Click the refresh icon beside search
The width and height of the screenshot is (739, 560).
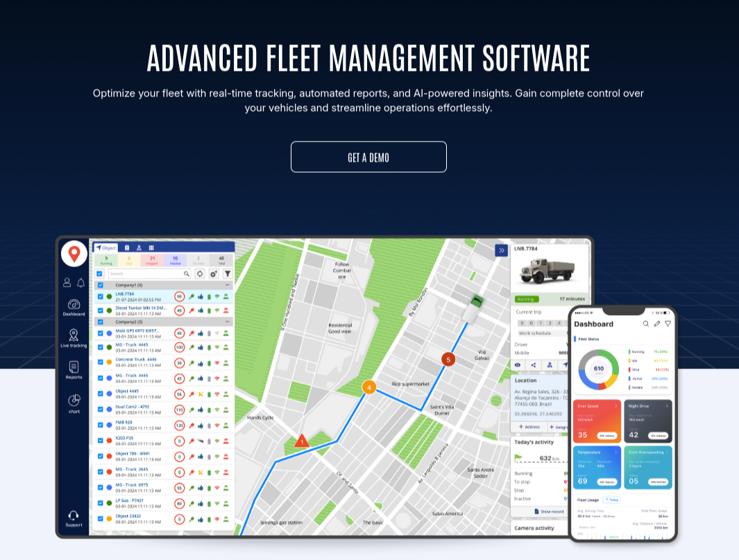[x=199, y=274]
